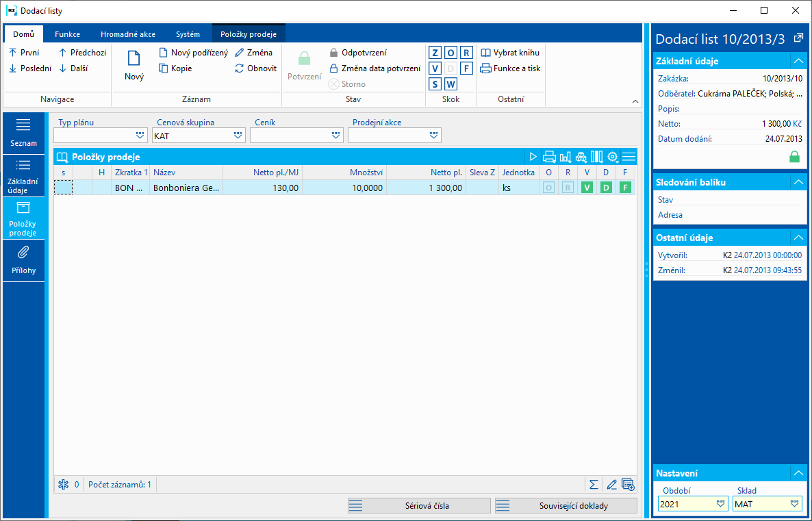Open Základní údaje in the sidebar
The height and width of the screenshot is (521, 812).
(23, 175)
